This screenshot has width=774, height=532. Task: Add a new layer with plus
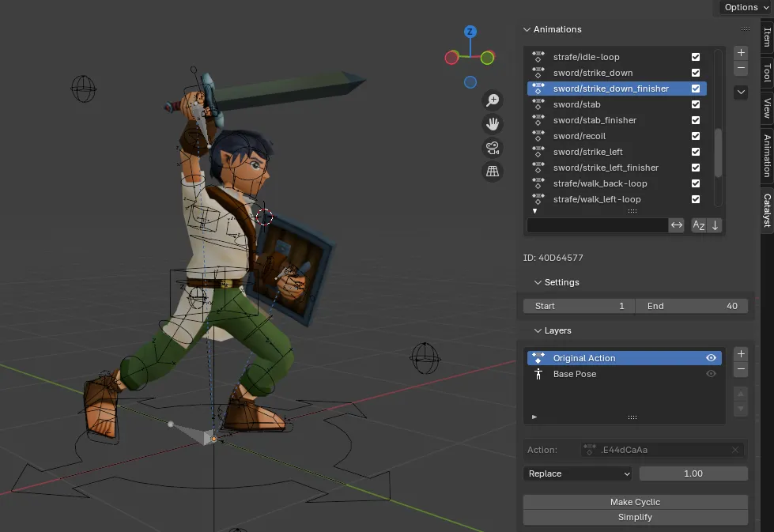[741, 354]
